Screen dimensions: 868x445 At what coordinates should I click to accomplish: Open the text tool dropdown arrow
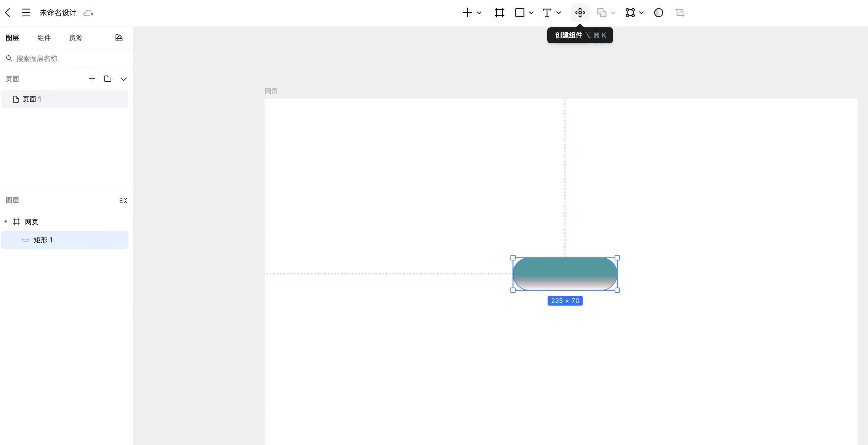pos(559,13)
